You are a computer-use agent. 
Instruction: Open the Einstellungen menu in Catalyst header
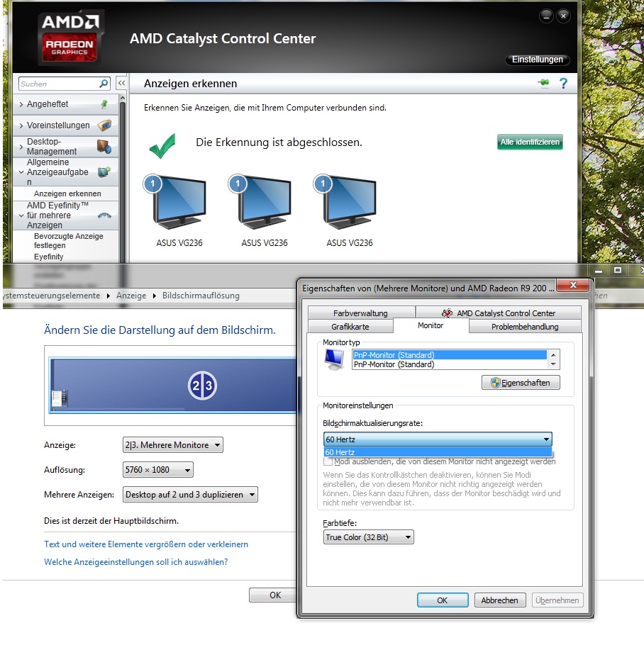[x=537, y=60]
